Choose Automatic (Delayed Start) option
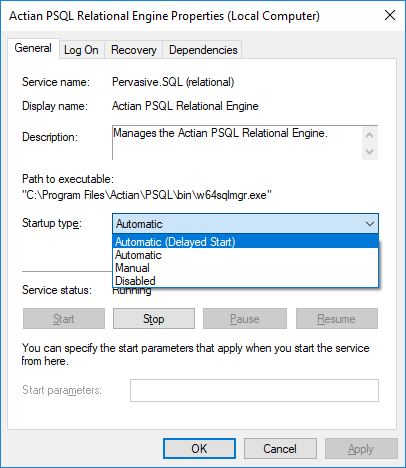 tap(245, 242)
